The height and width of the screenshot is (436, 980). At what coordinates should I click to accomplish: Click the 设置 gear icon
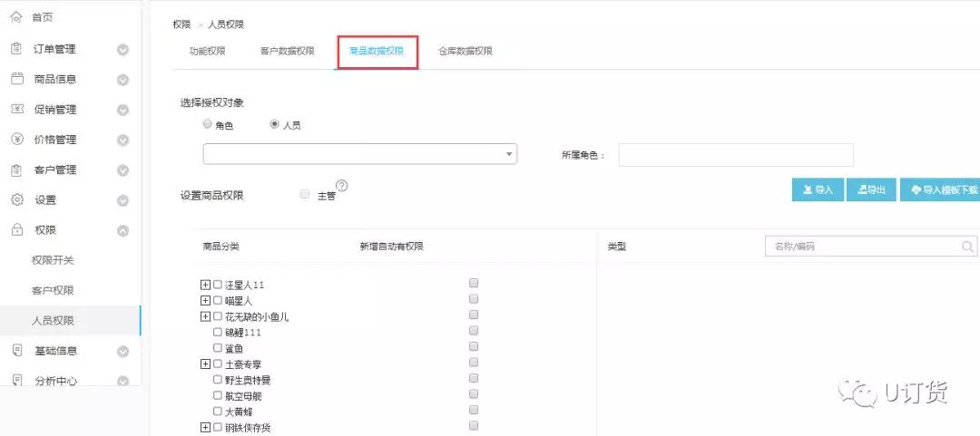point(17,200)
